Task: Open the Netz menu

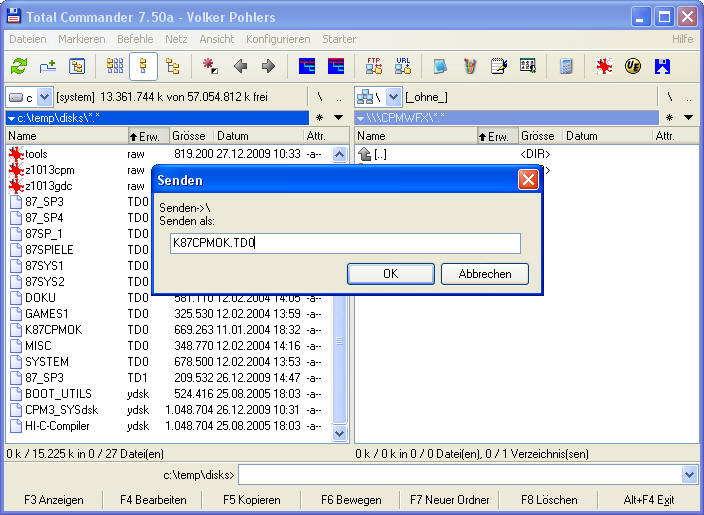Action: point(176,39)
